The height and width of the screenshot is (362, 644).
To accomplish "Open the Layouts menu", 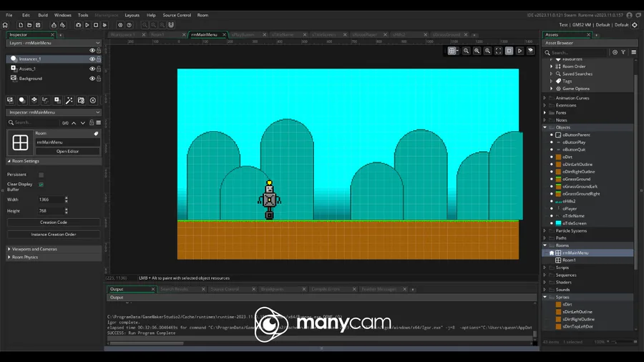I will click(132, 15).
